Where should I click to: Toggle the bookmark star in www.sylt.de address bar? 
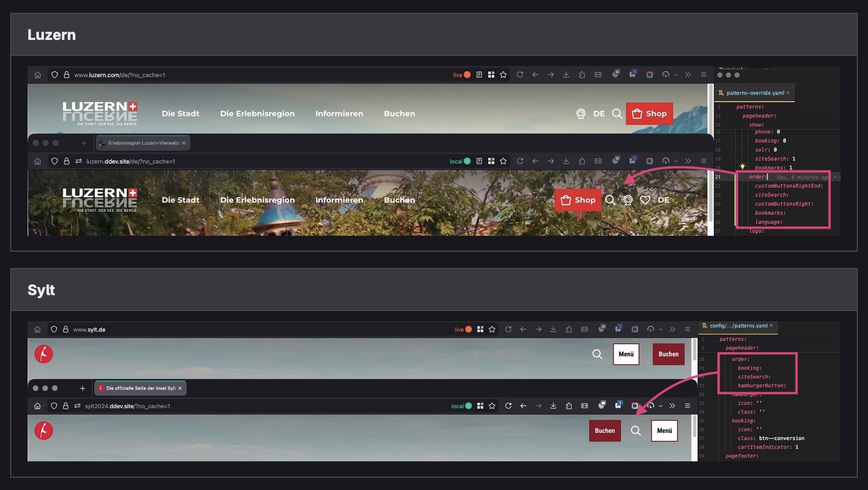[x=492, y=329]
